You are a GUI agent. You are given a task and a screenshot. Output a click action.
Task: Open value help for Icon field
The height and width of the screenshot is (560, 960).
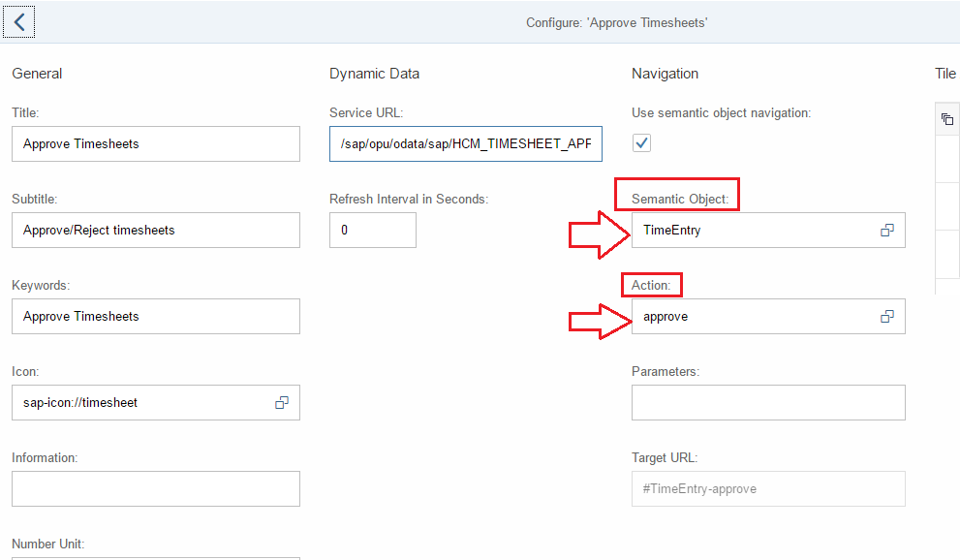[x=282, y=403]
